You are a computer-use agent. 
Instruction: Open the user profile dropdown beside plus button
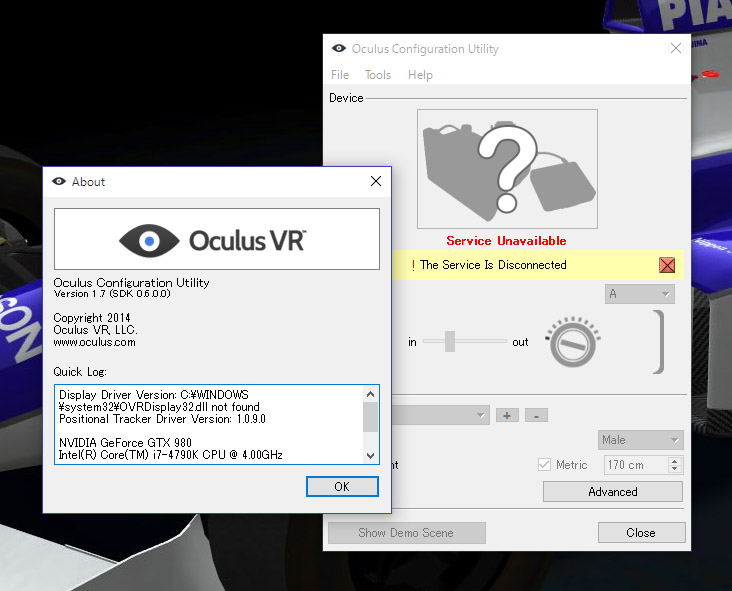440,414
